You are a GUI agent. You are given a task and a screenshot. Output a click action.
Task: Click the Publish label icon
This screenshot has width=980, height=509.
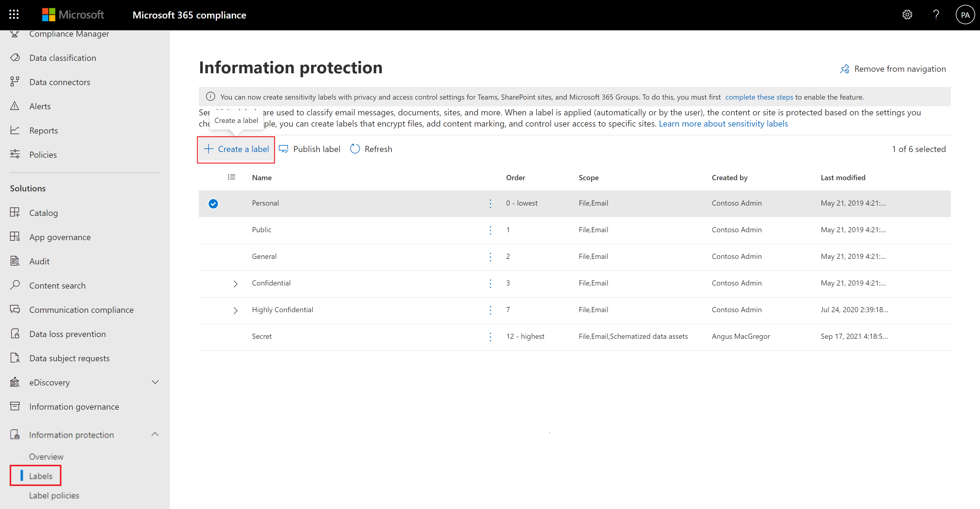[x=284, y=149]
